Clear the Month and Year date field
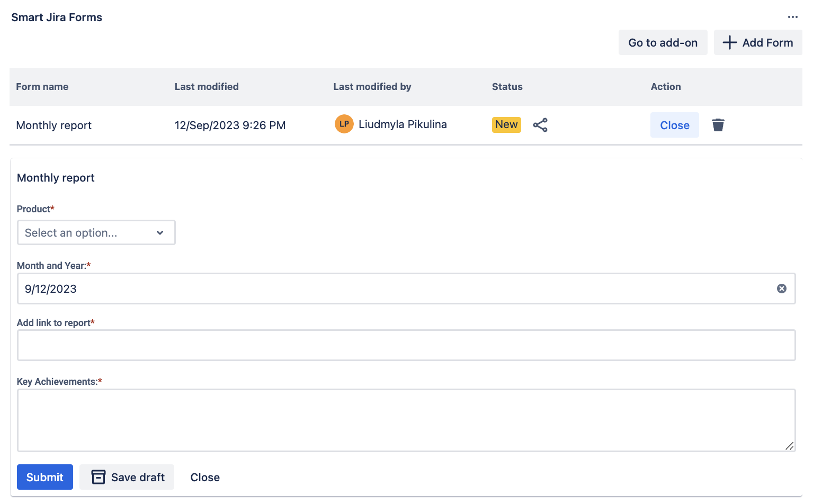822x504 pixels. click(x=782, y=289)
